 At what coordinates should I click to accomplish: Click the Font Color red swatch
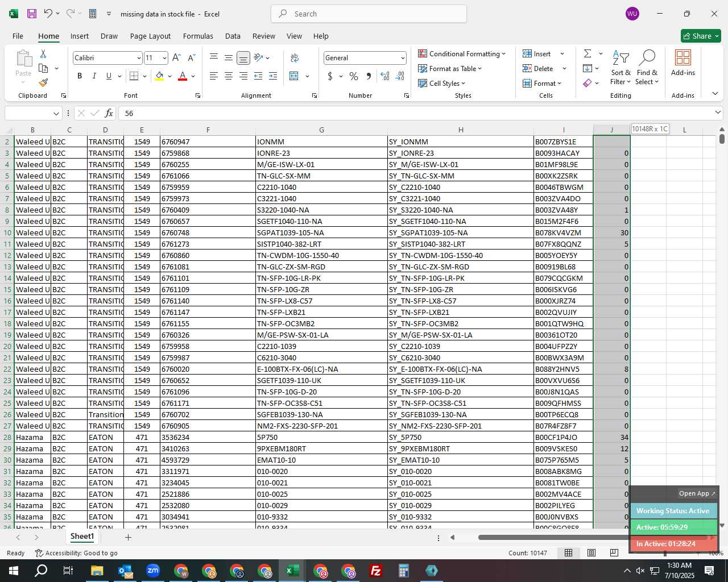pyautogui.click(x=183, y=76)
